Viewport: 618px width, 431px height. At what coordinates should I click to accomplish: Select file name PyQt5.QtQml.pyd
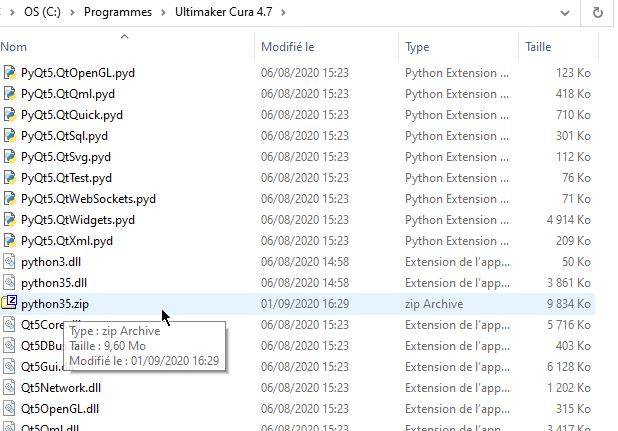[x=68, y=94]
